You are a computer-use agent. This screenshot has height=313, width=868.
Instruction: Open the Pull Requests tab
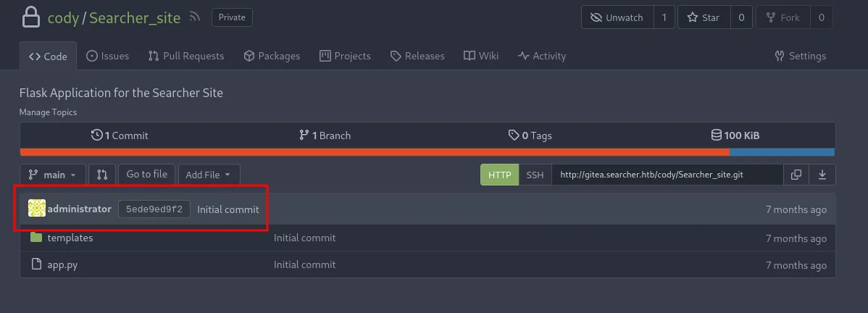[x=185, y=56]
